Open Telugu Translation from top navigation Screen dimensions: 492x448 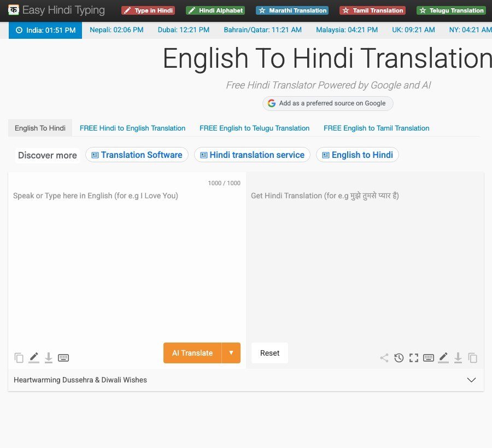(x=451, y=10)
